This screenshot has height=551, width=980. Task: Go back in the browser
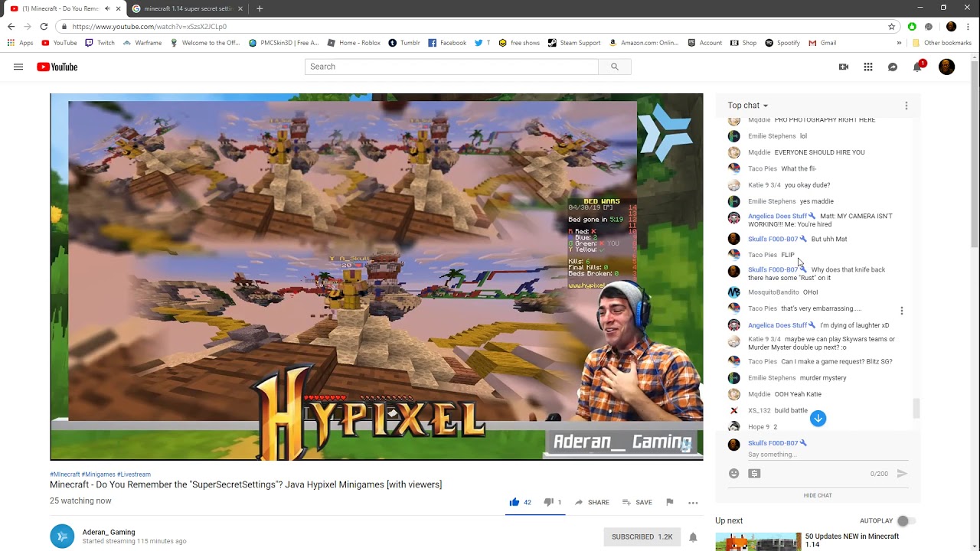pos(11,26)
